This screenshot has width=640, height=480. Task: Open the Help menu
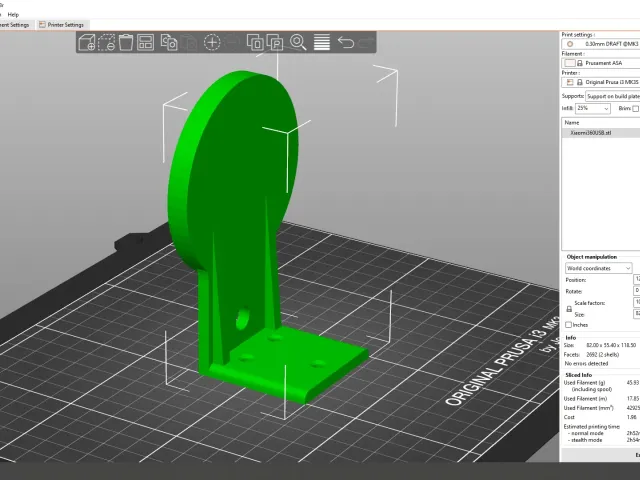click(x=13, y=15)
